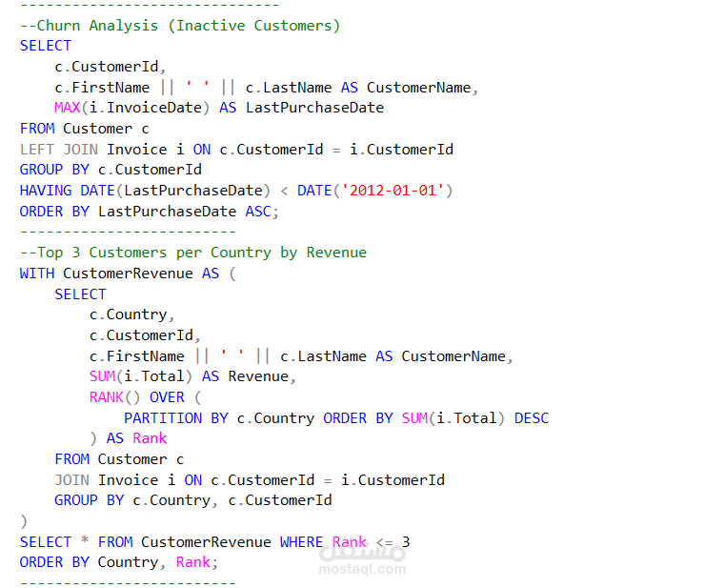The height and width of the screenshot is (588, 725).
Task: Click the 'ORDER BY Country, Rank;' line
Action: point(119,562)
